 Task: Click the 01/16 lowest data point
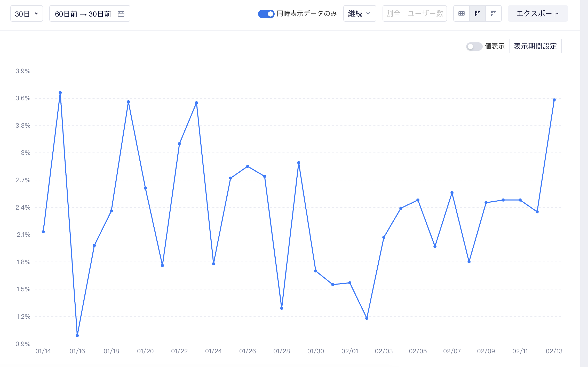[77, 335]
